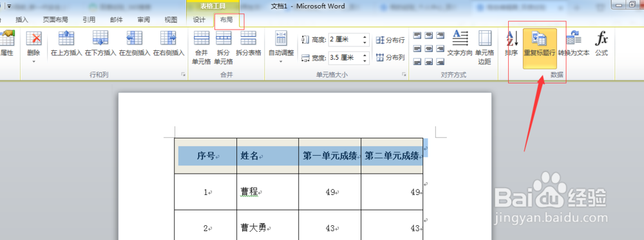This screenshot has width=644, height=240.
Task: Click header cell 第二单元成绩
Action: pos(392,156)
